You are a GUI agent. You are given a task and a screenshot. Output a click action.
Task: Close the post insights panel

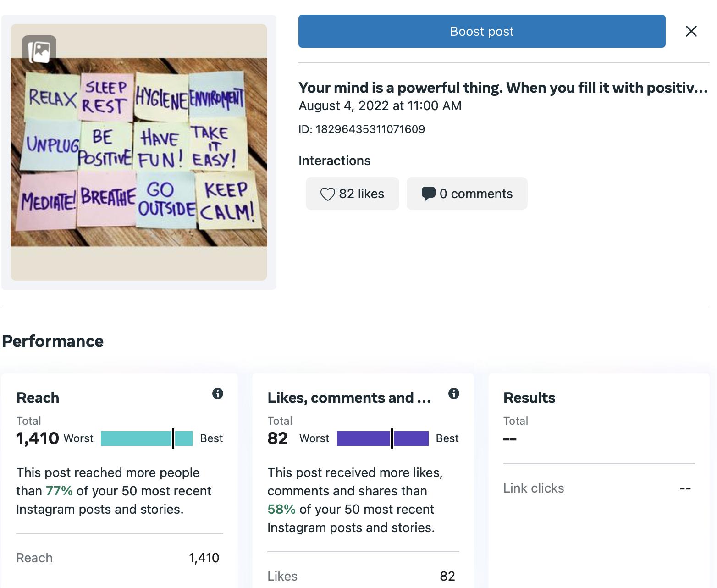[691, 31]
